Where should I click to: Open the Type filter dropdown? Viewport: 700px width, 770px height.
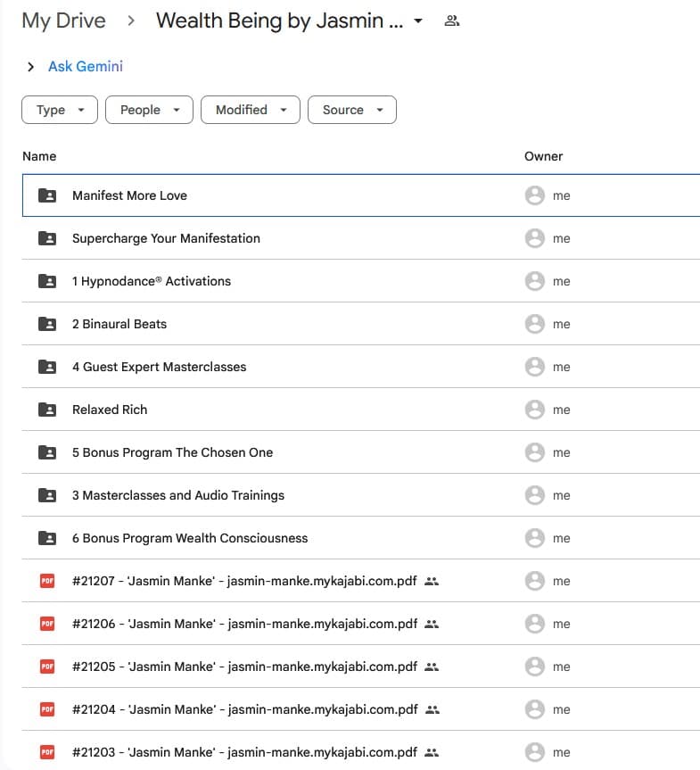coord(60,110)
